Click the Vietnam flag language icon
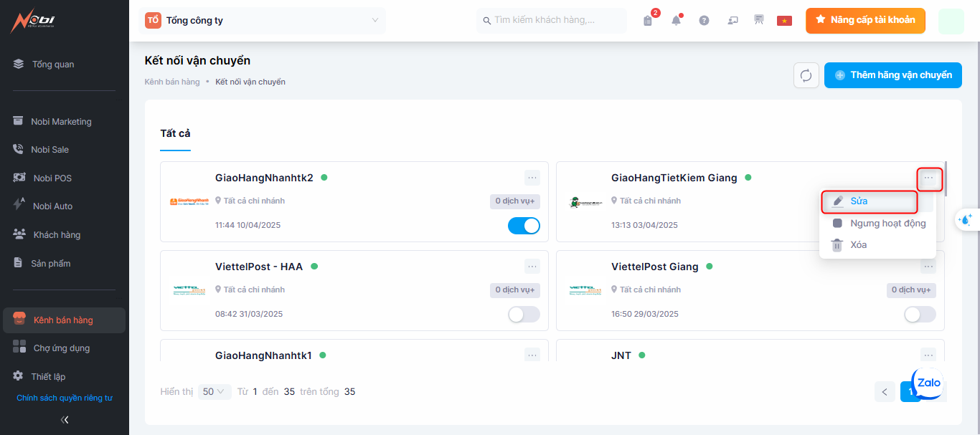980x435 pixels. tap(784, 21)
